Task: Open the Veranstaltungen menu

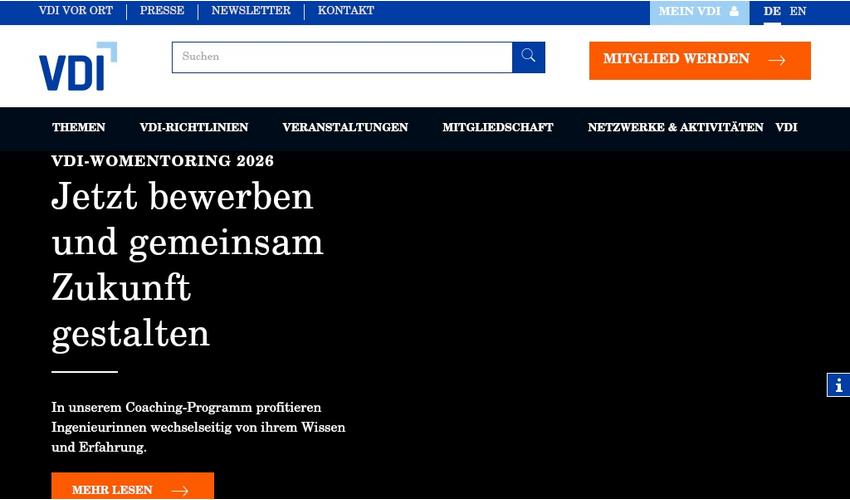Action: [345, 127]
